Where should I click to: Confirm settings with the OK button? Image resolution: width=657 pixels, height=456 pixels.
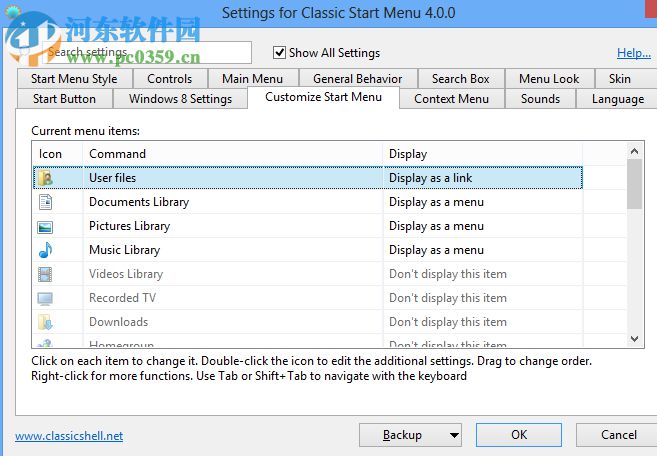(519, 435)
